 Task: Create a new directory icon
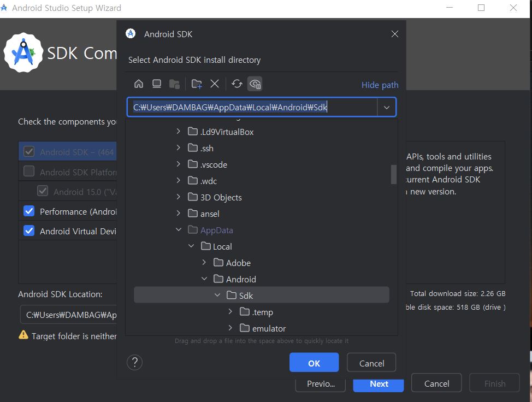197,84
